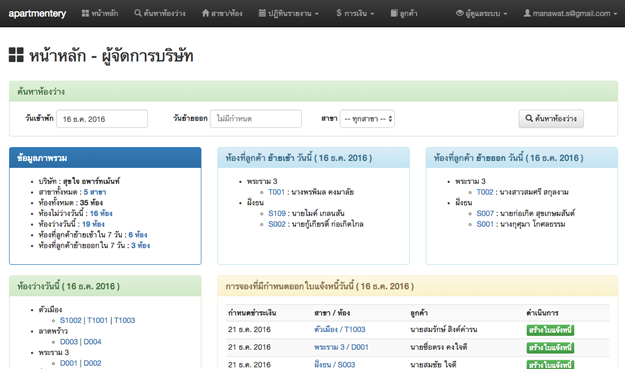The width and height of the screenshot is (625, 369).
Task: Click the 19 ห้อง vacant rooms link
Action: click(x=93, y=224)
